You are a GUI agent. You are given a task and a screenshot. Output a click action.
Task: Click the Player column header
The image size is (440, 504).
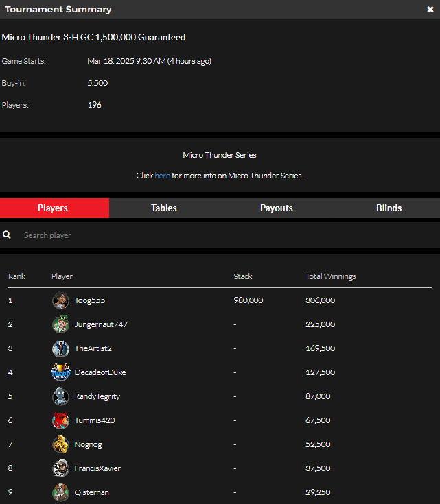(x=62, y=276)
